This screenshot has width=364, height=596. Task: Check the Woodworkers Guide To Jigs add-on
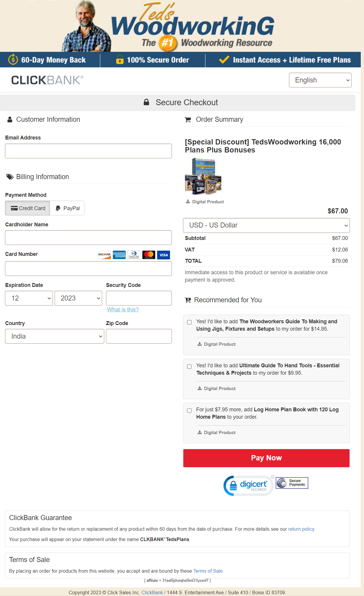click(189, 322)
